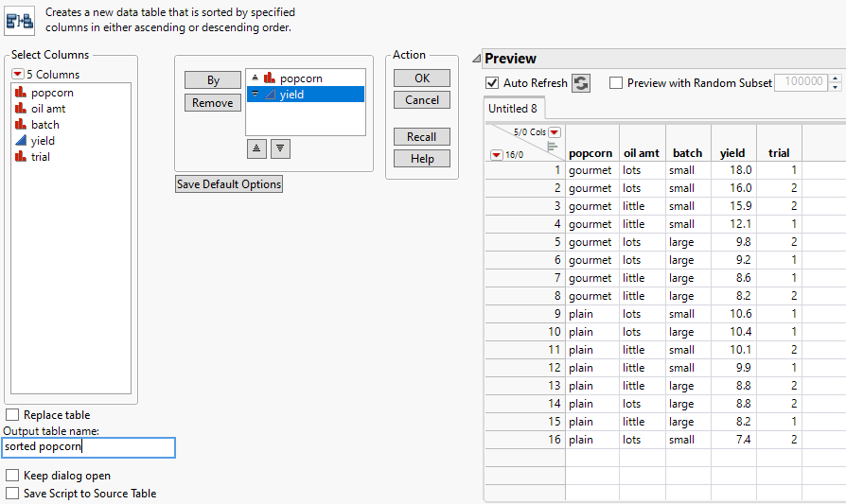Screen dimensions: 846x504
Task: Open the 5 Columns red triangle menu
Action: click(18, 75)
